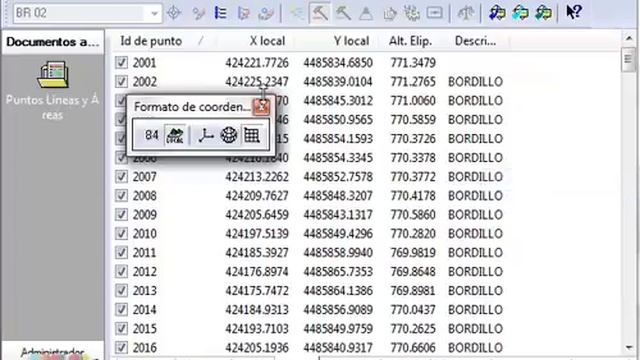
Task: Toggle checkbox for point 2014
Action: point(121,309)
